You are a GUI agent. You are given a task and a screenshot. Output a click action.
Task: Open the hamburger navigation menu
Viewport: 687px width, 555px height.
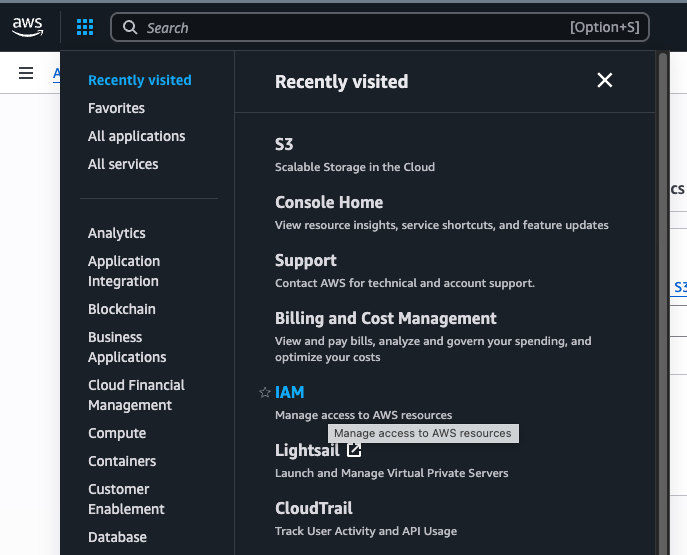click(26, 73)
